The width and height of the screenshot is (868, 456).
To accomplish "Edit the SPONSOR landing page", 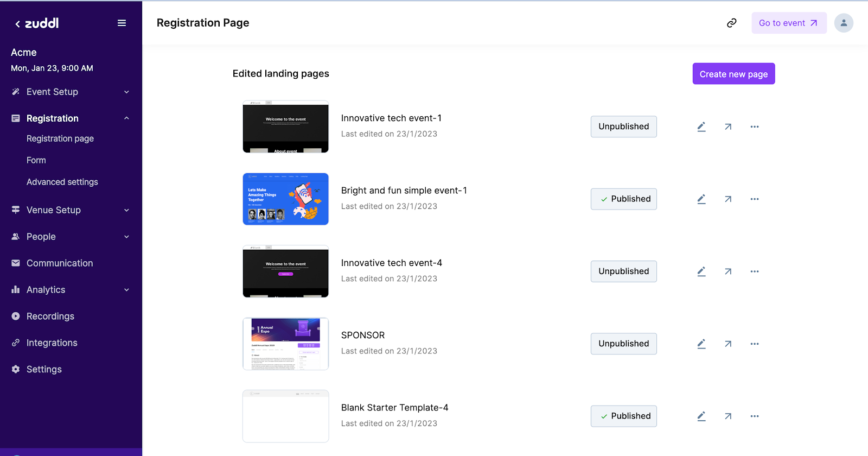I will click(x=701, y=344).
